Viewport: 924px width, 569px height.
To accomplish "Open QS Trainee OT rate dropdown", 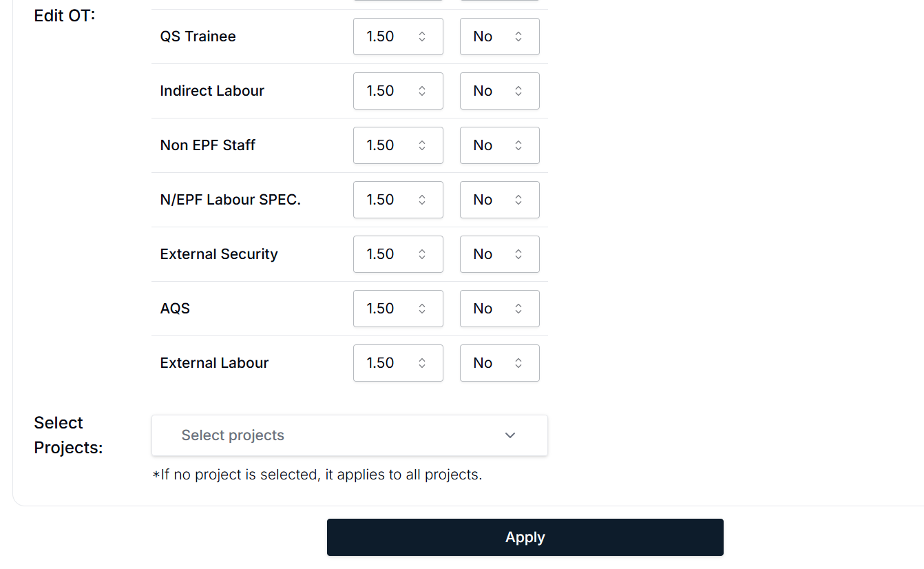I will tap(398, 37).
